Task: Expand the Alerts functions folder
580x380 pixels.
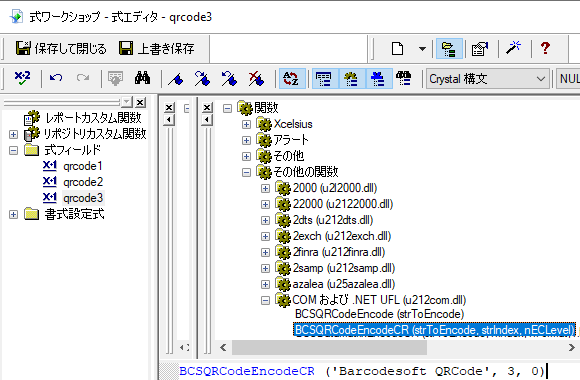Action: click(x=246, y=140)
